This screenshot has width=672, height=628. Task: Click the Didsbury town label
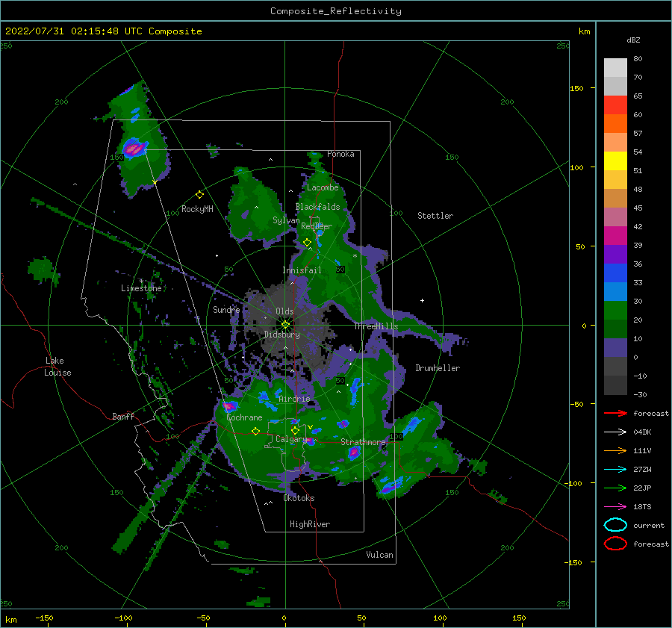pyautogui.click(x=281, y=335)
